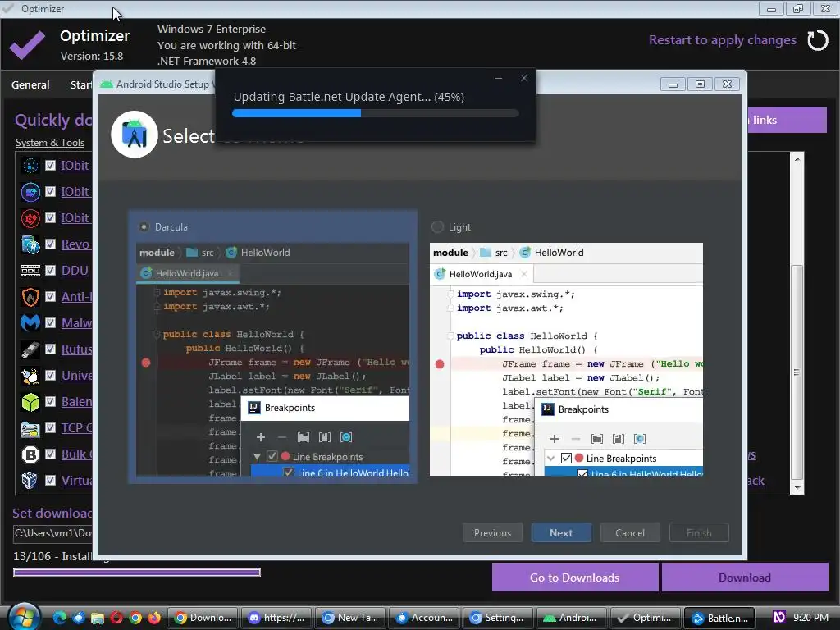840x630 pixels.
Task: Switch to Settings Chrome taskbar window
Action: click(x=497, y=618)
